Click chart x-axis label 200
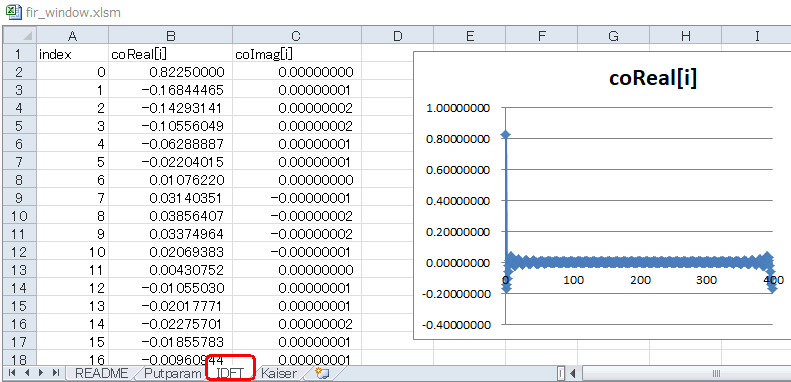Screen dimensions: 791x382 click(640, 280)
